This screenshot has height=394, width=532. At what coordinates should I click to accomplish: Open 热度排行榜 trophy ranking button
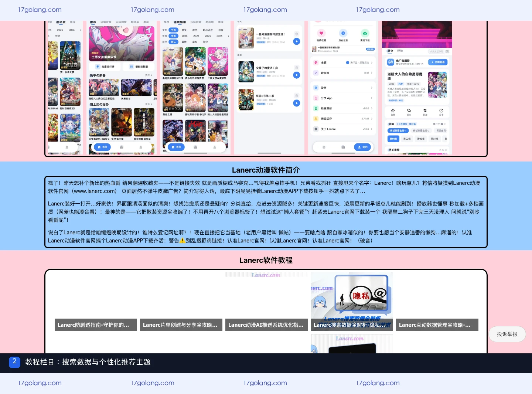click(x=105, y=67)
